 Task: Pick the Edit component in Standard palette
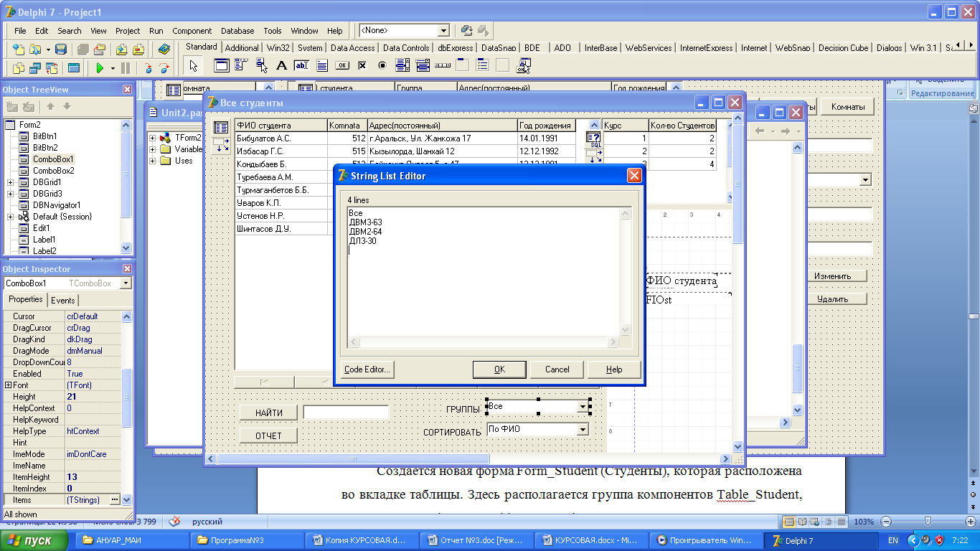tap(301, 66)
